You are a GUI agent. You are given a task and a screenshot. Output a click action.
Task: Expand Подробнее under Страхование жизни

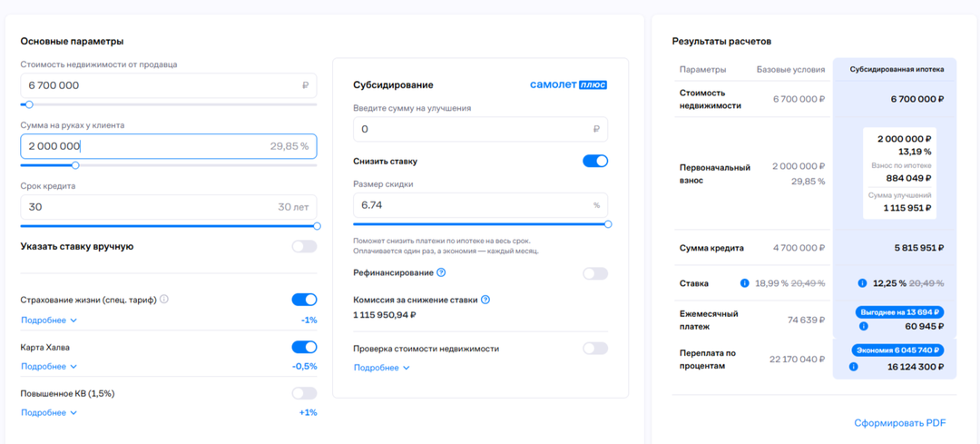pos(49,321)
